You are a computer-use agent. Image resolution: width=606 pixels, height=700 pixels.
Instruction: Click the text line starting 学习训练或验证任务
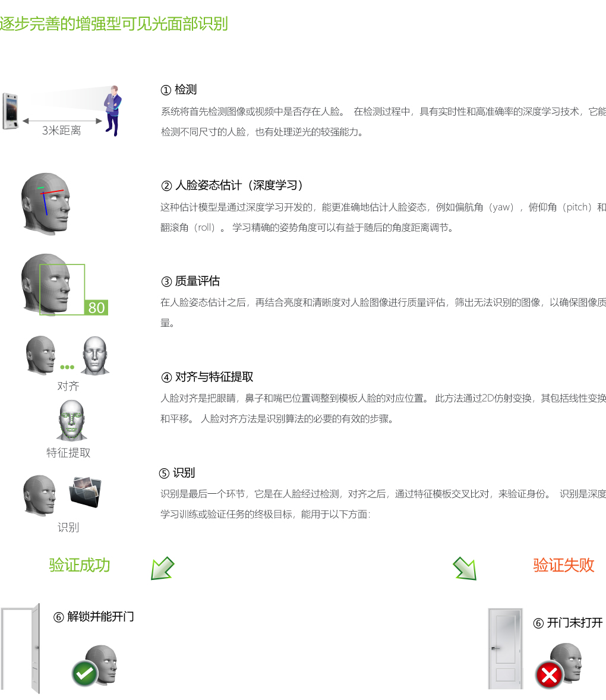[266, 514]
